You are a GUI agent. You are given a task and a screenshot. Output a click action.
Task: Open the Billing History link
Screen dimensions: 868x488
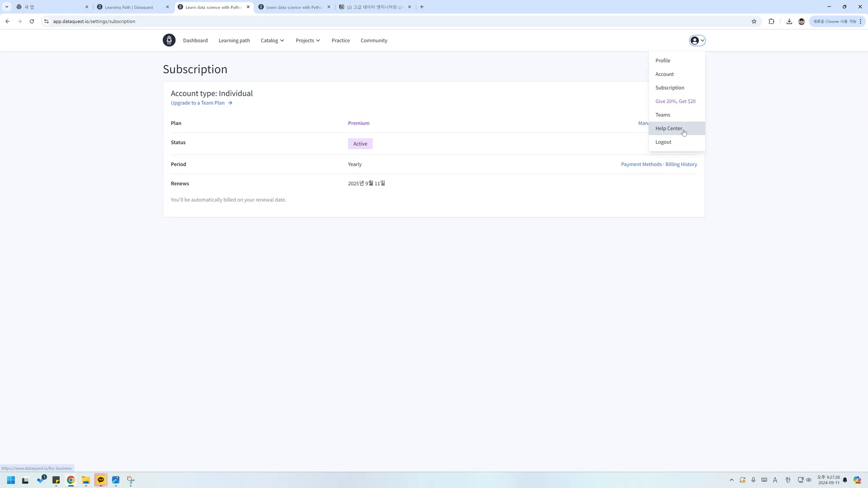coord(681,164)
